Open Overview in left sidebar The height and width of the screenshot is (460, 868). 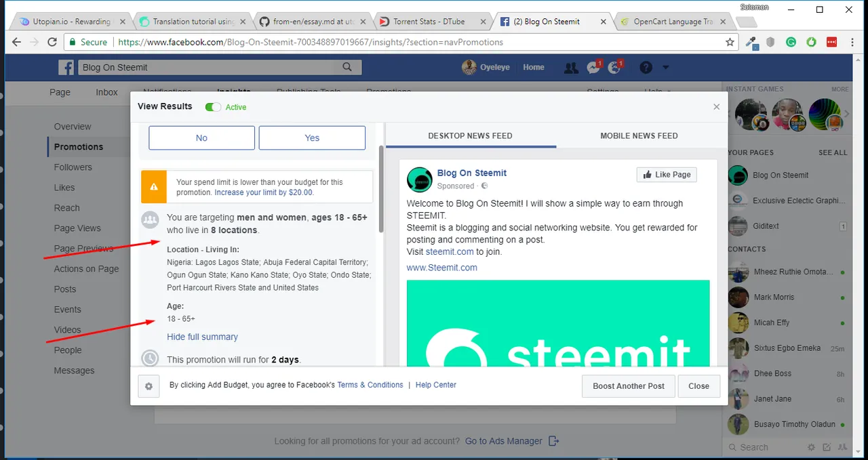click(x=73, y=127)
